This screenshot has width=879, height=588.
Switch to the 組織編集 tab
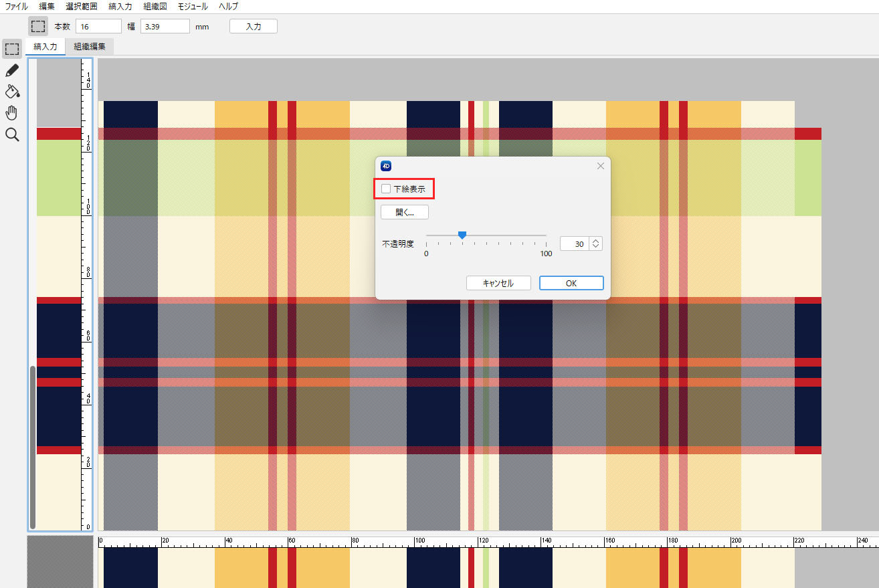point(90,47)
